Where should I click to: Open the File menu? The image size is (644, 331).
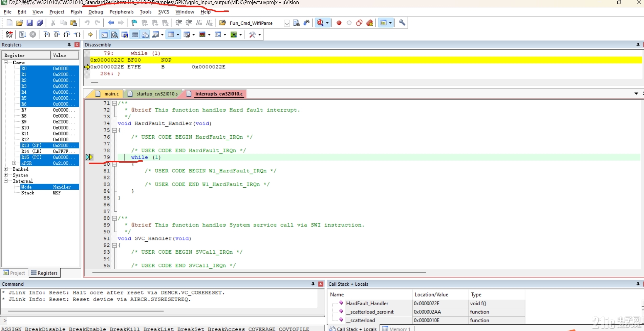pos(7,12)
